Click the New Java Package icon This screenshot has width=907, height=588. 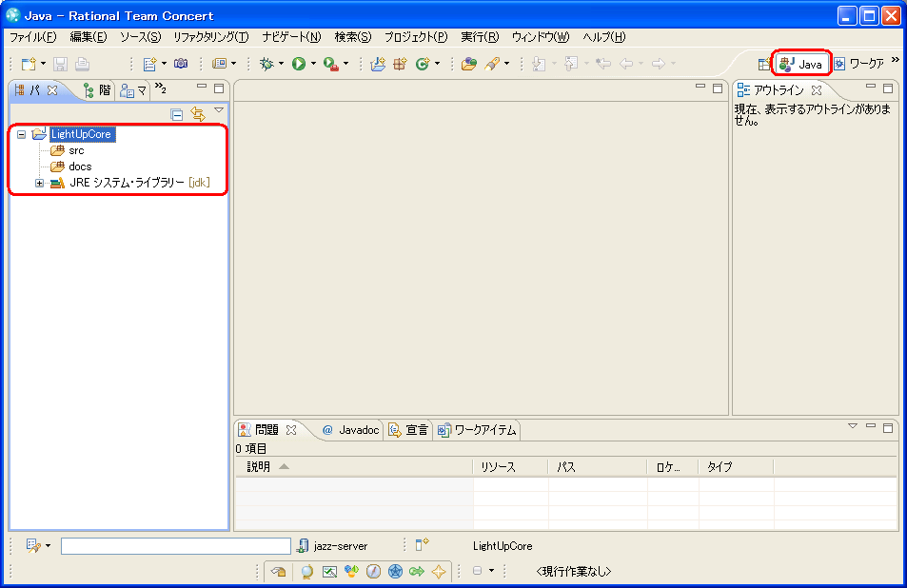coord(400,64)
